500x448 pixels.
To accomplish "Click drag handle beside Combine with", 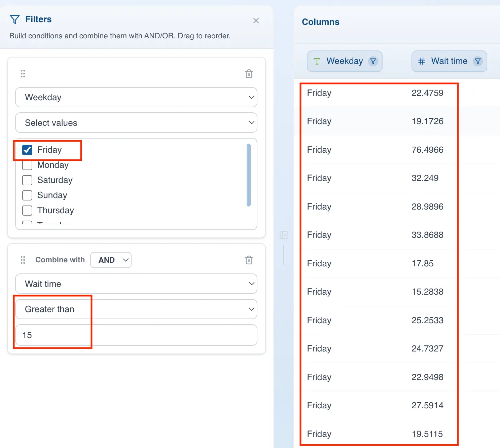I will pyautogui.click(x=23, y=260).
